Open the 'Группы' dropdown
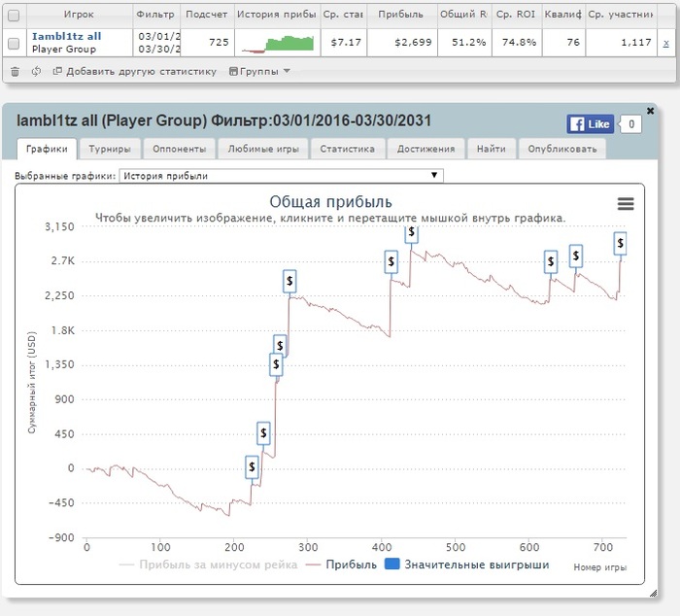680x616 pixels. point(259,72)
